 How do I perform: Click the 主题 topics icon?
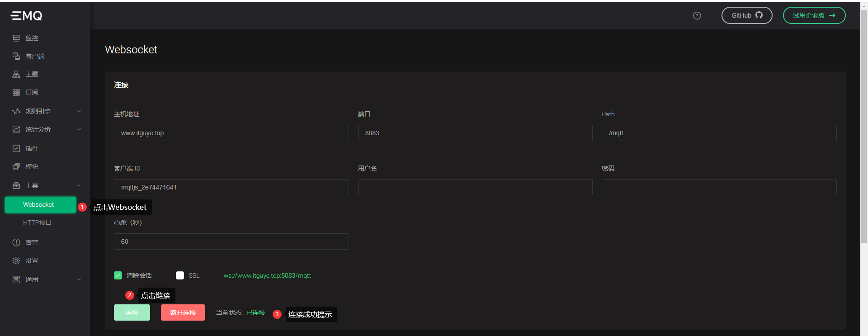[16, 74]
